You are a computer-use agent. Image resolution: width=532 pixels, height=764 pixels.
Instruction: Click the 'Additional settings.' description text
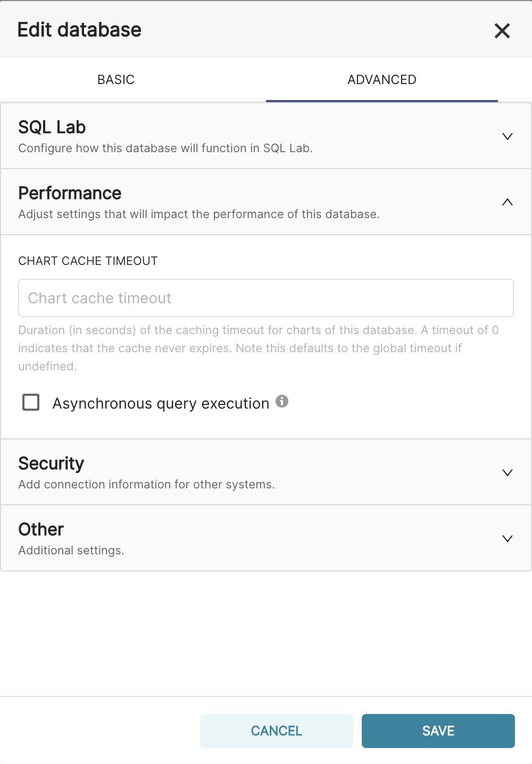click(71, 551)
